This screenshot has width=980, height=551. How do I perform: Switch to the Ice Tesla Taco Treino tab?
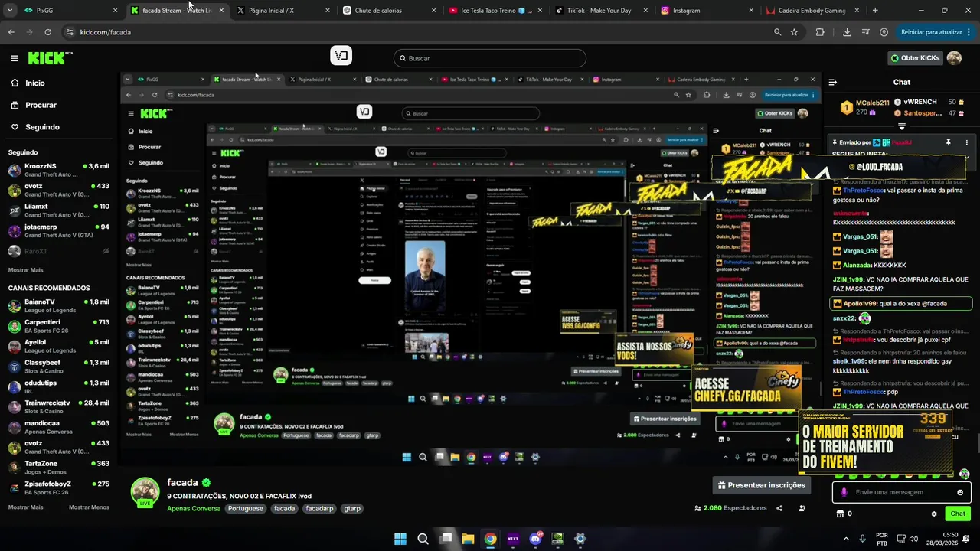494,11
